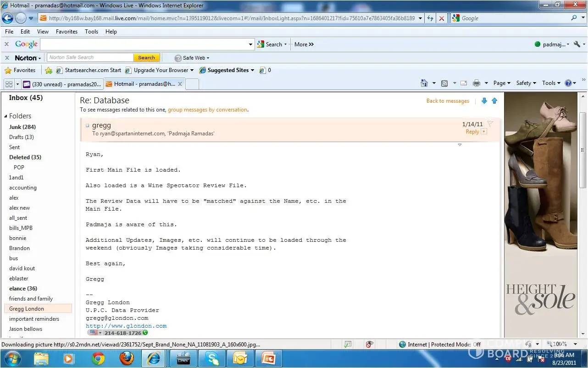Stop loading with the red X button

tap(441, 18)
